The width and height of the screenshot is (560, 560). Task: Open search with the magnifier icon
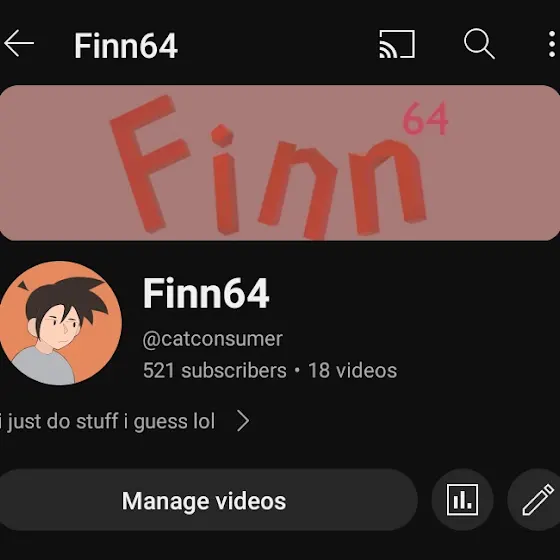click(x=479, y=44)
